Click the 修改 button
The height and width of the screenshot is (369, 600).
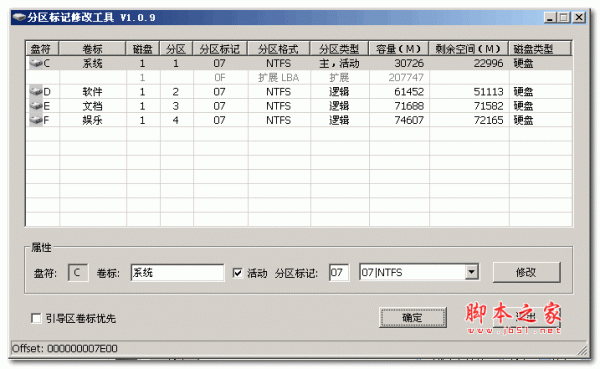click(527, 272)
